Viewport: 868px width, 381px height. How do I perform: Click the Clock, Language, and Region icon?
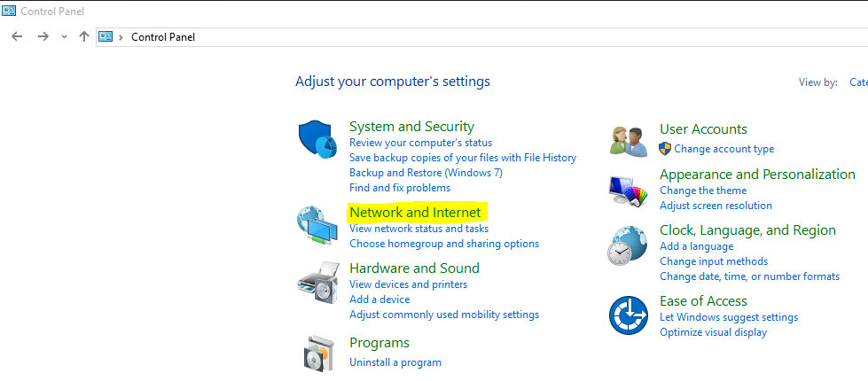pos(629,246)
